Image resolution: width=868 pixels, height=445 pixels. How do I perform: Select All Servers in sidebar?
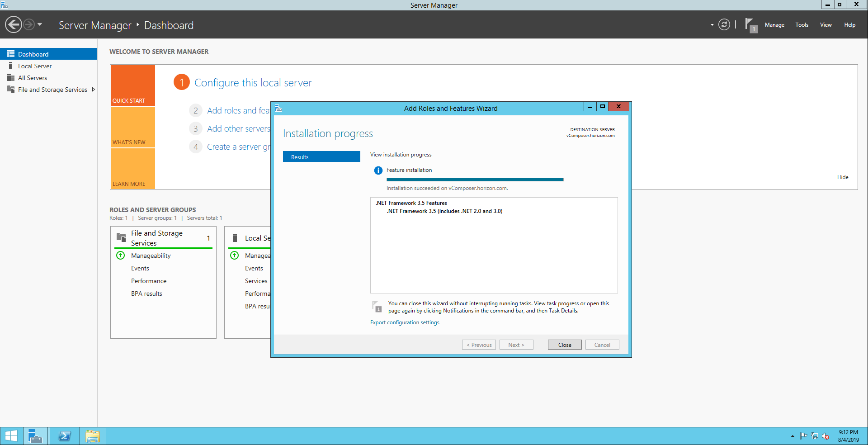[33, 78]
